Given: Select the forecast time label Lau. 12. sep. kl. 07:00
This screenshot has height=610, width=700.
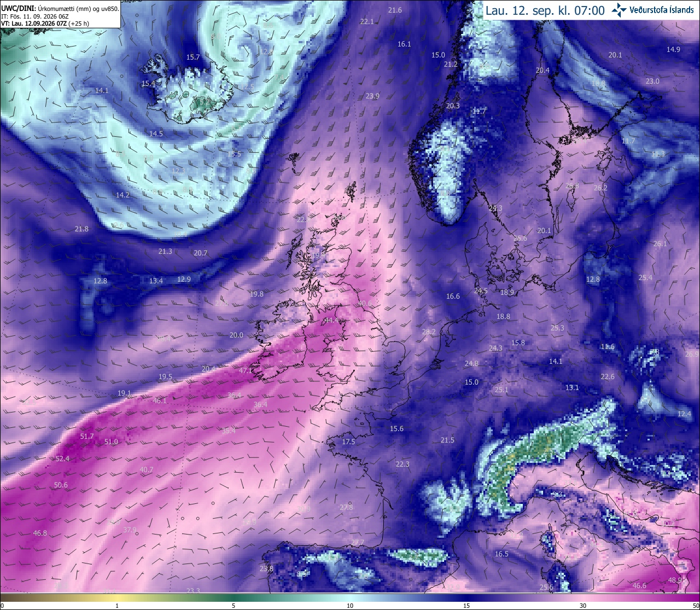Looking at the screenshot, I should click(545, 10).
